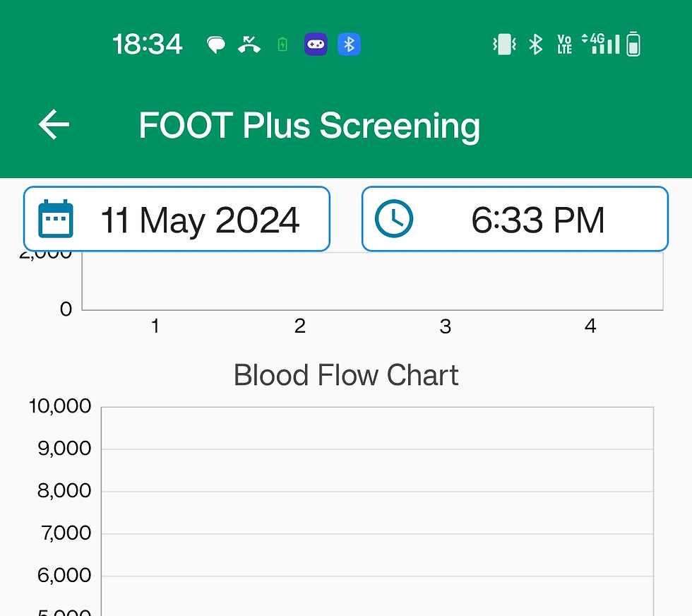This screenshot has height=616, width=692.
Task: Tap the VoLTE status indicator
Action: (x=564, y=45)
